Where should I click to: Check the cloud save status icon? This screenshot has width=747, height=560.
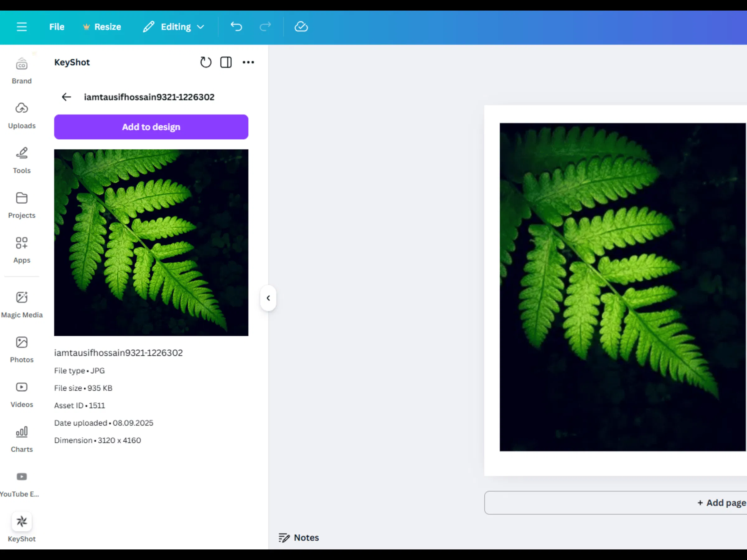pos(301,26)
